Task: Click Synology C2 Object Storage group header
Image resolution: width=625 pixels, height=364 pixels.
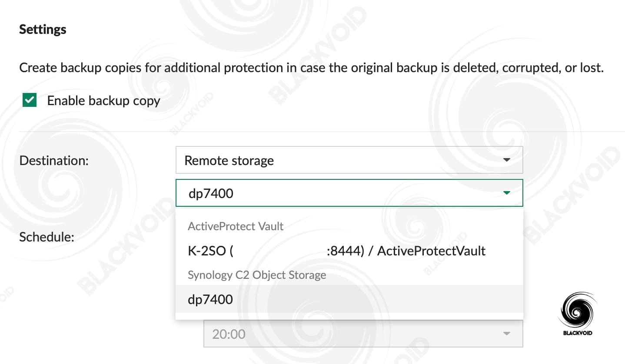Action: pos(257,275)
